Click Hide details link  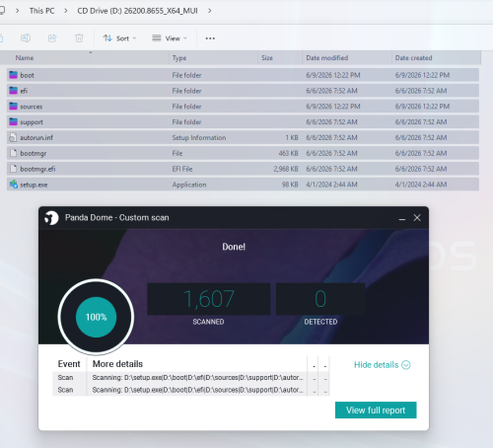pyautogui.click(x=376, y=365)
